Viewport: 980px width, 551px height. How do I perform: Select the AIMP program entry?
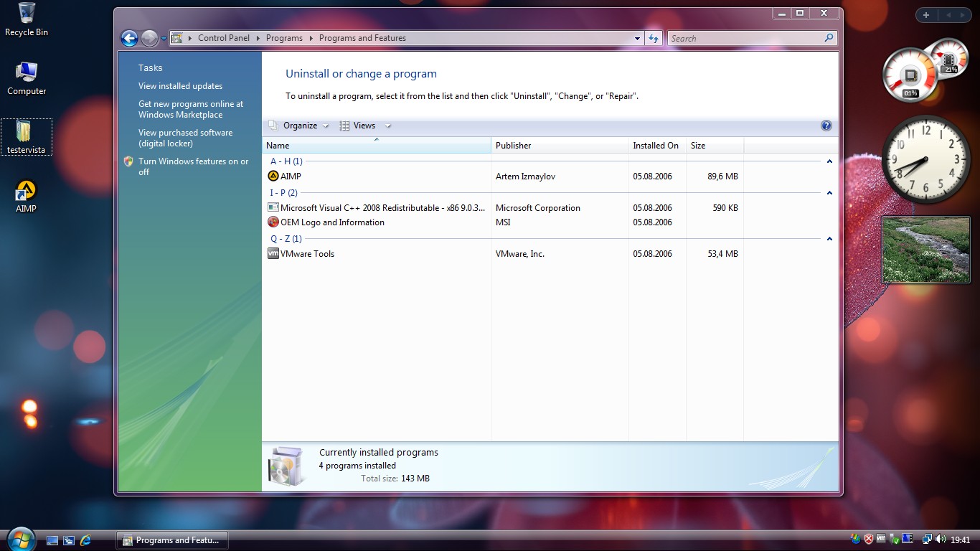291,176
